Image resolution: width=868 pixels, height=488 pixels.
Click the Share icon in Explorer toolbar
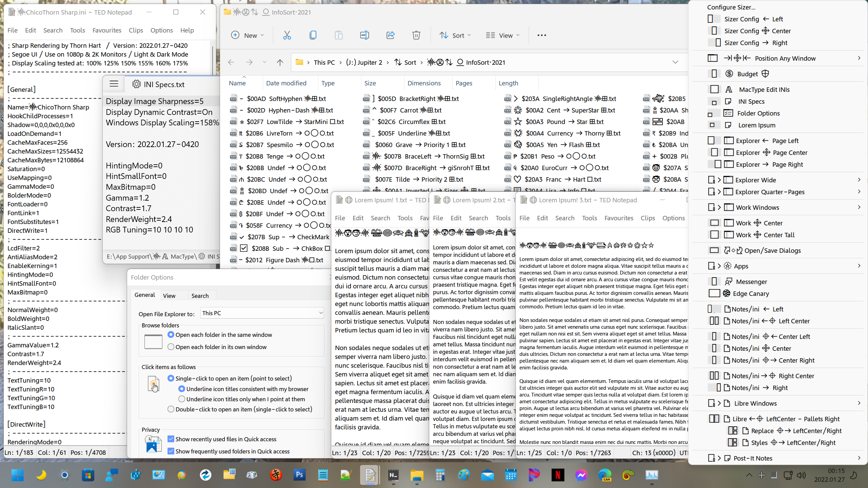[390, 35]
